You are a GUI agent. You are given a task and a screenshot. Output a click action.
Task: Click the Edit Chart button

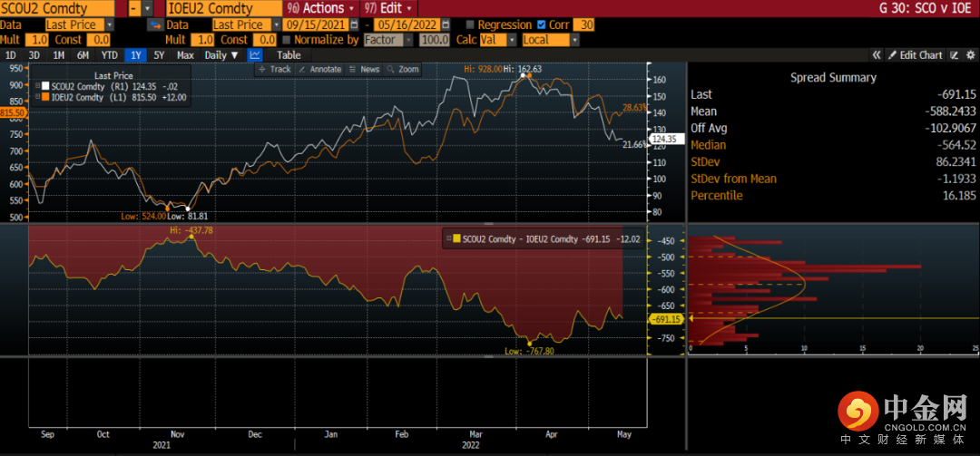(916, 55)
